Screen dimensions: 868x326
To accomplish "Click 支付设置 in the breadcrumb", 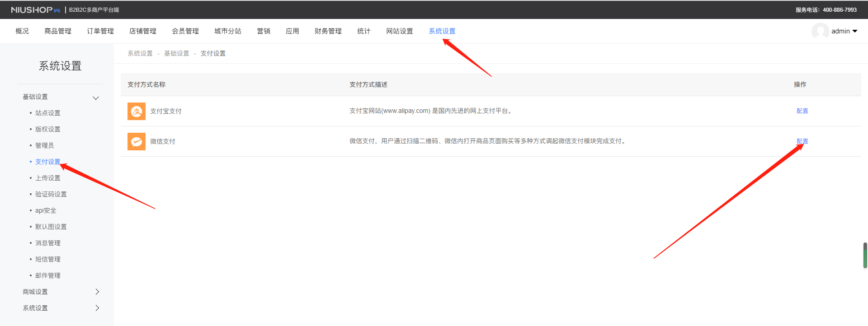I will (213, 53).
